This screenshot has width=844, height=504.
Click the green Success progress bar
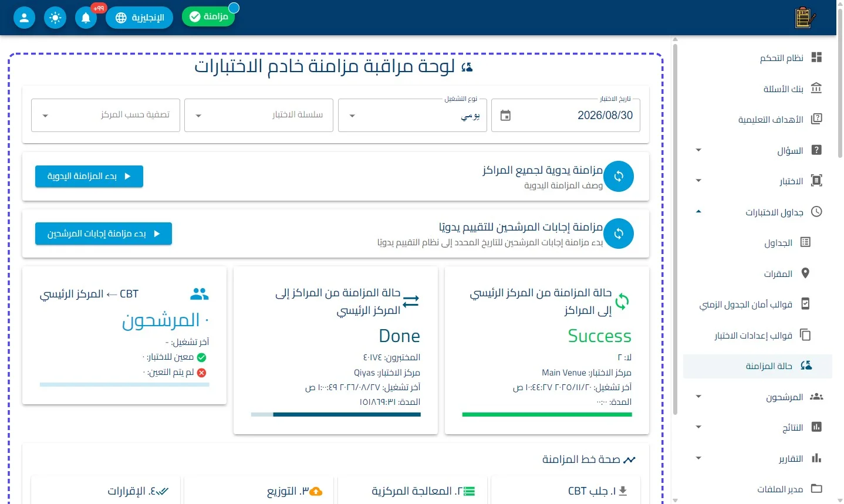(547, 415)
